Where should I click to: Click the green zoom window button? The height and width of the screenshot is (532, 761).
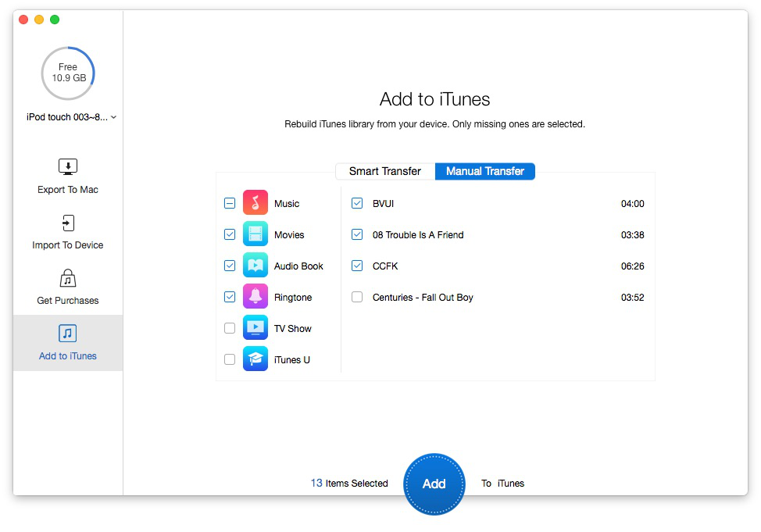(55, 20)
